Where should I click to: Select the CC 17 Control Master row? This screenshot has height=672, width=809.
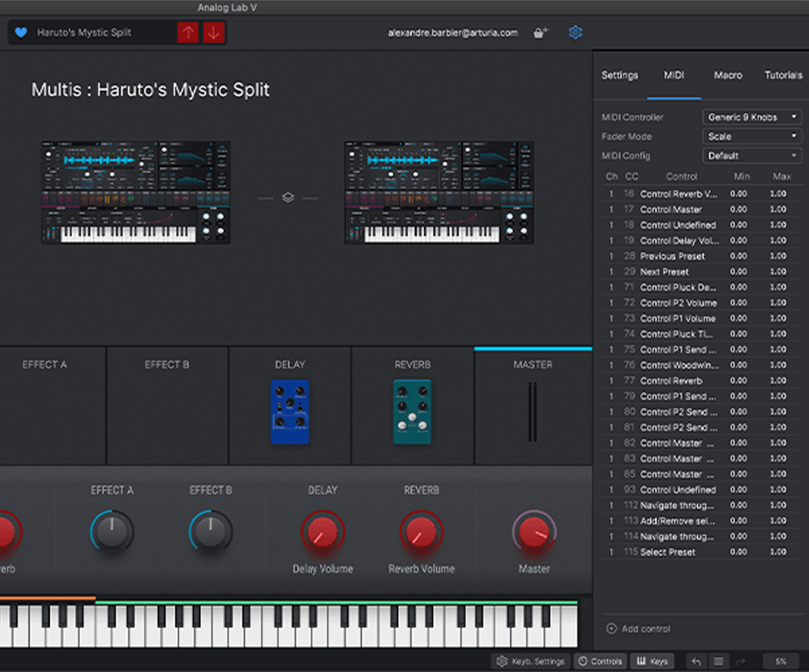click(x=701, y=209)
